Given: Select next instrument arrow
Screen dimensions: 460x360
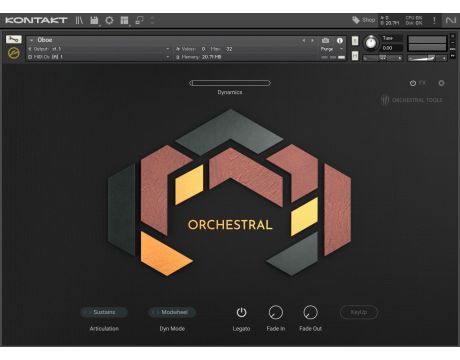Looking at the screenshot, I should click(x=312, y=40).
